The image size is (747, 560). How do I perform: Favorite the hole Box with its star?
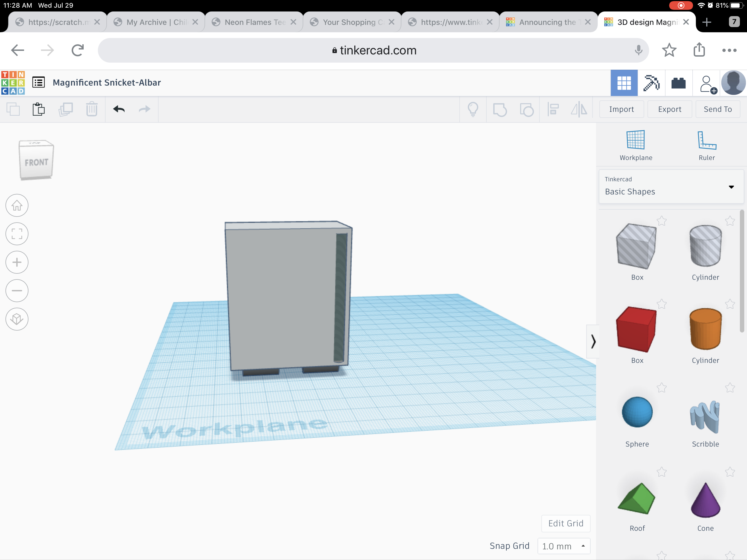[x=662, y=221]
